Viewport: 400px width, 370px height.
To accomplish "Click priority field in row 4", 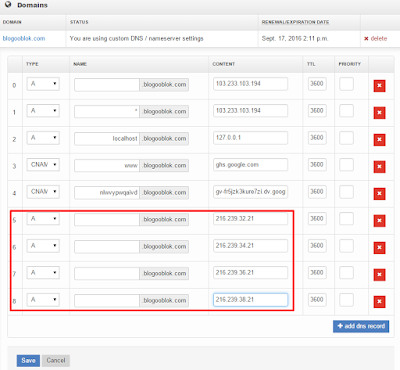I will coord(346,192).
